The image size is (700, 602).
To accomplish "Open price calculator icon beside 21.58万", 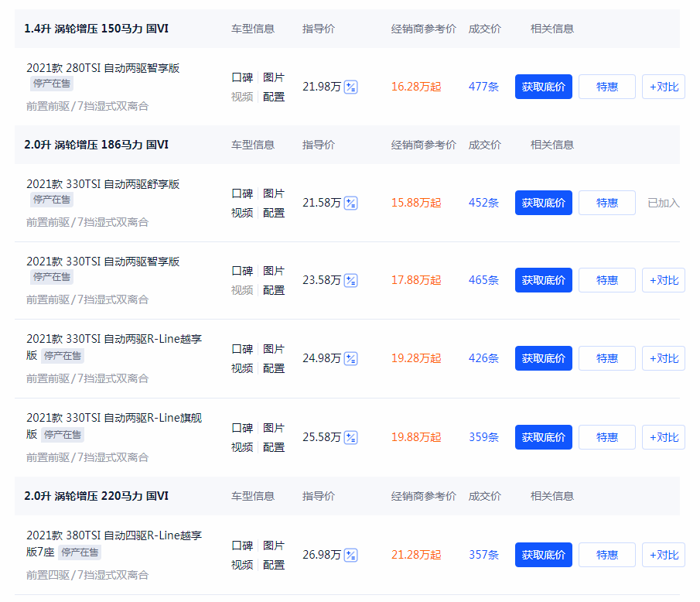I will point(351,203).
